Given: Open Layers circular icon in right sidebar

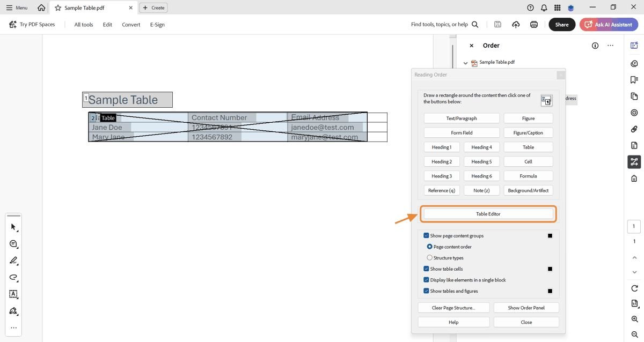Looking at the screenshot, I should point(634,113).
